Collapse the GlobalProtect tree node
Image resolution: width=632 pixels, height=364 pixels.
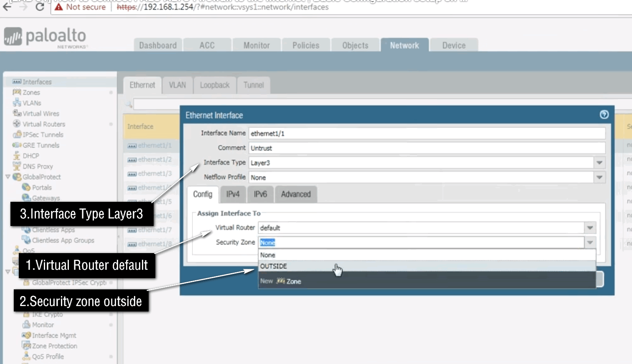click(8, 177)
